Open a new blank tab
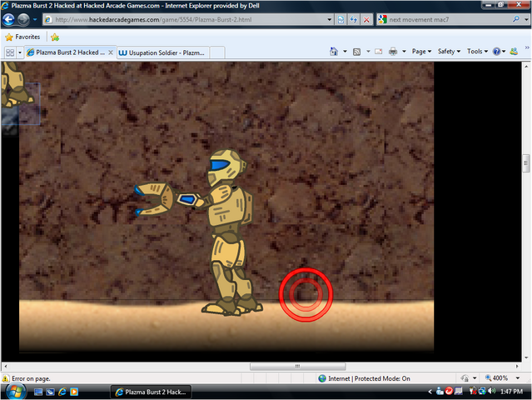 [216, 53]
